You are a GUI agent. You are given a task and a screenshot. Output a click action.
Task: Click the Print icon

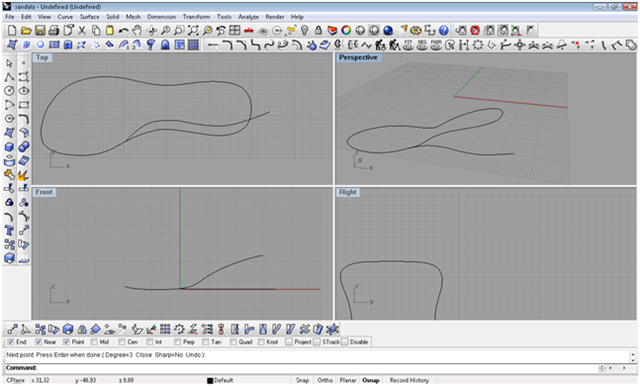tap(54, 31)
